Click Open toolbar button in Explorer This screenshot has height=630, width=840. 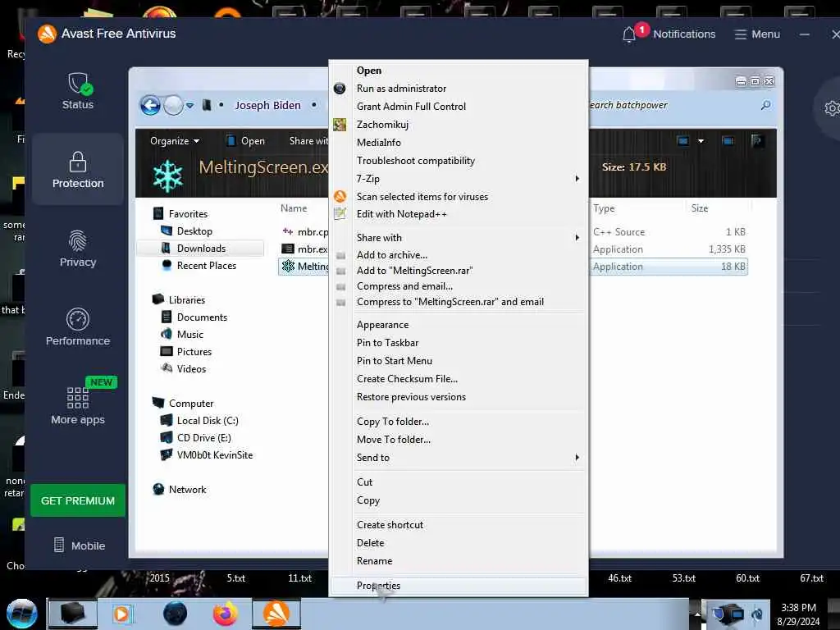[x=245, y=141]
